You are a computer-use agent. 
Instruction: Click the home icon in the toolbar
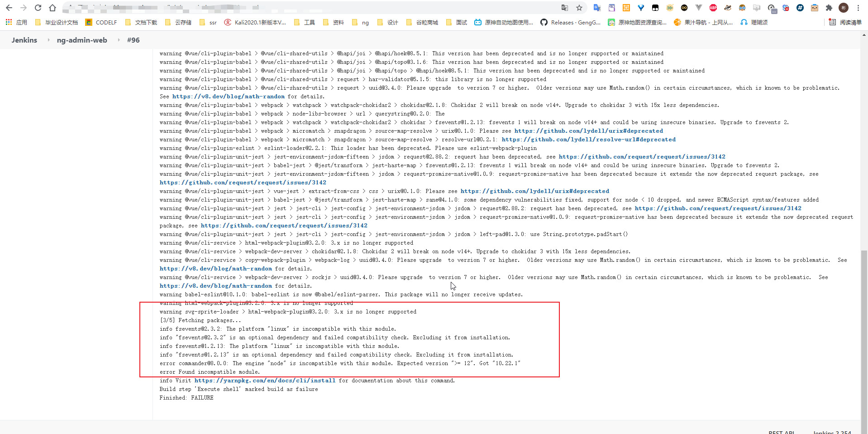click(53, 8)
